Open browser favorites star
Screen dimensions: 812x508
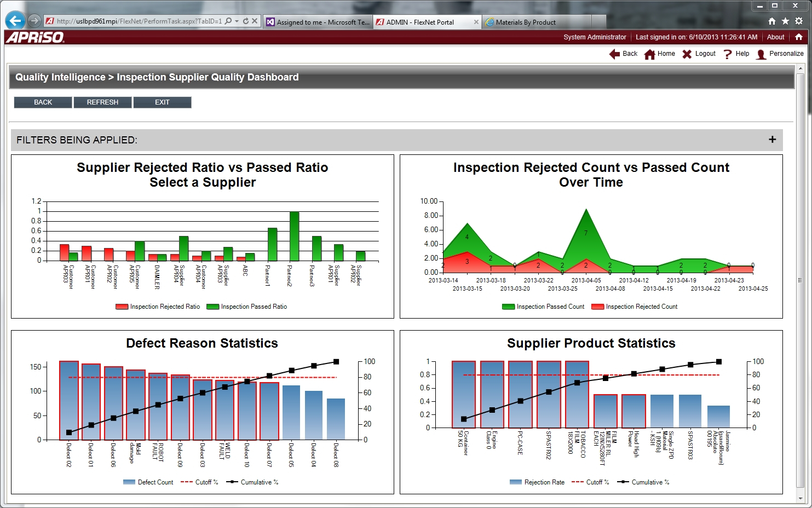(x=785, y=21)
